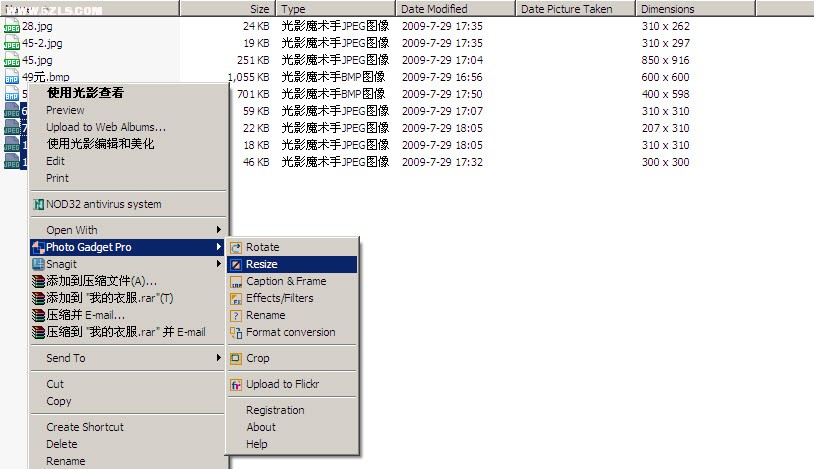Screen dimensions: 814x469
Task: Sort by the Dimensions column header
Action: (695, 8)
